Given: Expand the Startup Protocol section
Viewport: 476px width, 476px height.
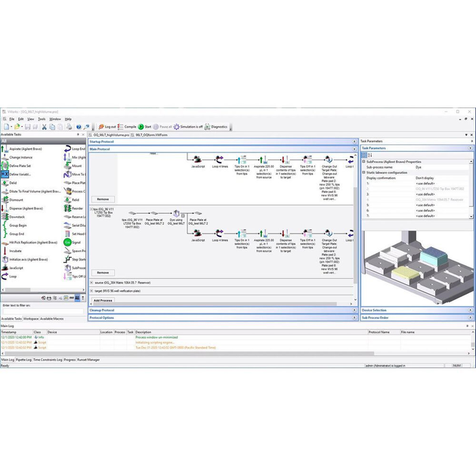Looking at the screenshot, I should click(354, 142).
